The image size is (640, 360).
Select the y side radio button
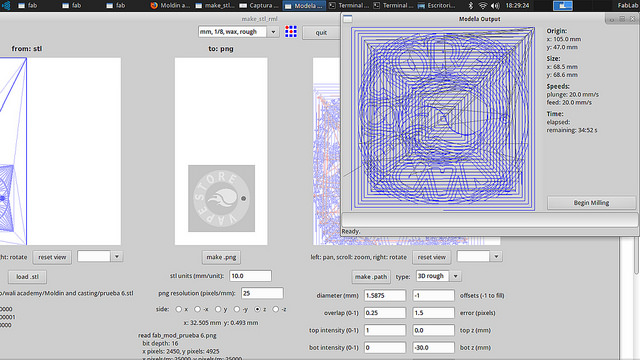[x=218, y=309]
